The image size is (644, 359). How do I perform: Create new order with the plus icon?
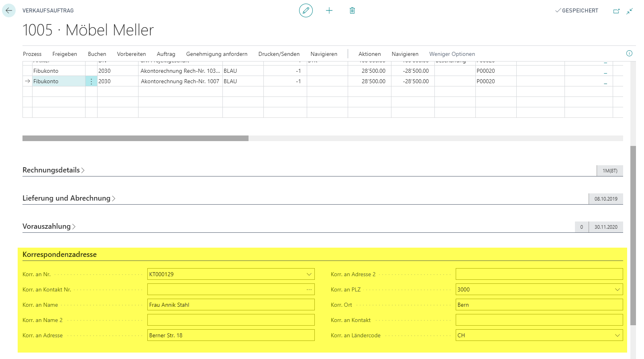[x=329, y=10]
